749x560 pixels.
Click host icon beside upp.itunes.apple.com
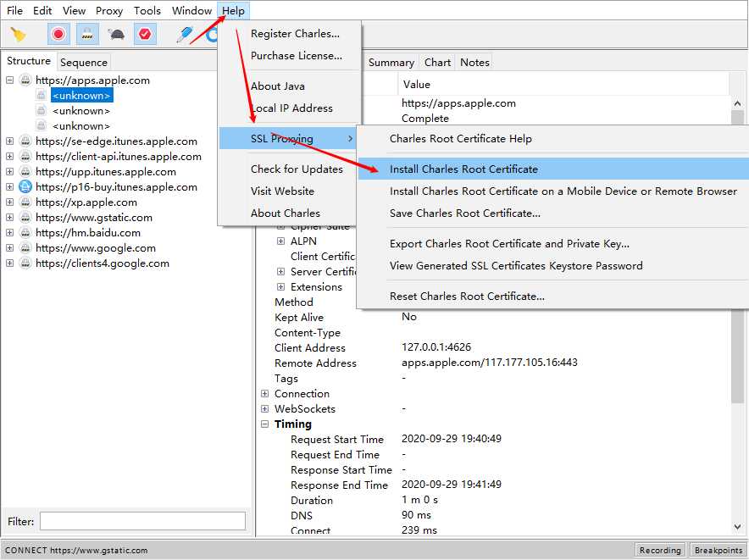(25, 172)
